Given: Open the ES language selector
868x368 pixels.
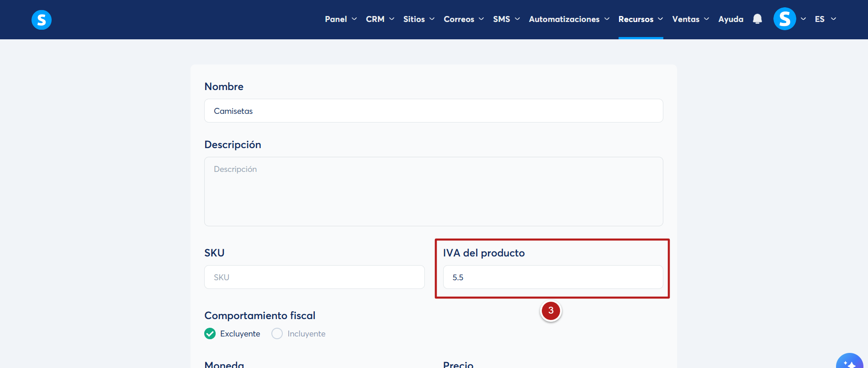Looking at the screenshot, I should pos(826,19).
